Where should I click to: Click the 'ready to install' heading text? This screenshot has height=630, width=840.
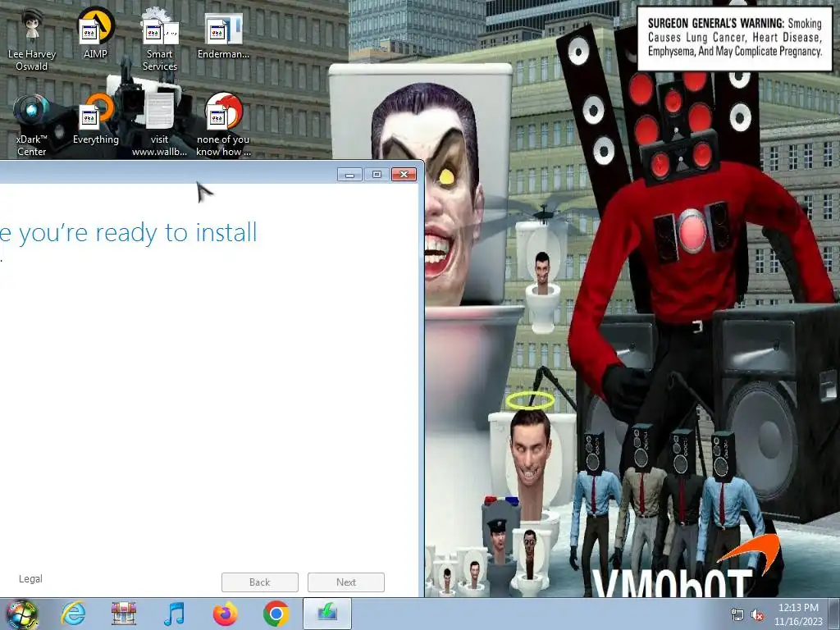pos(129,232)
